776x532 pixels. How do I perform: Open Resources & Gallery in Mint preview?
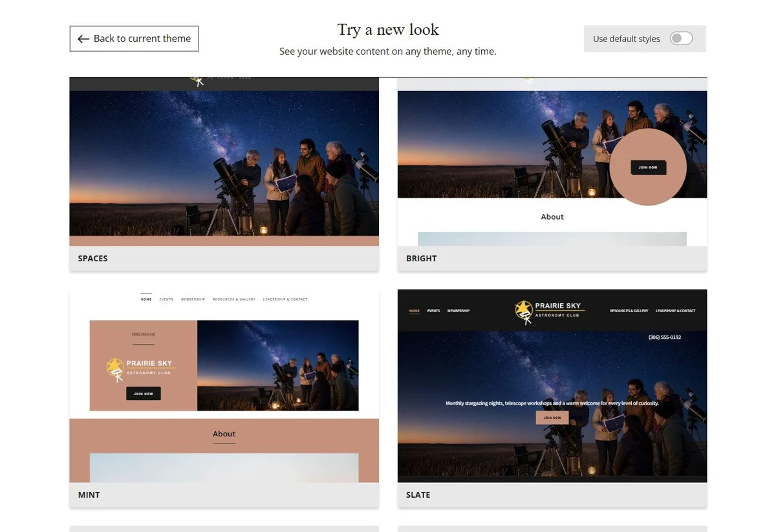click(x=234, y=299)
